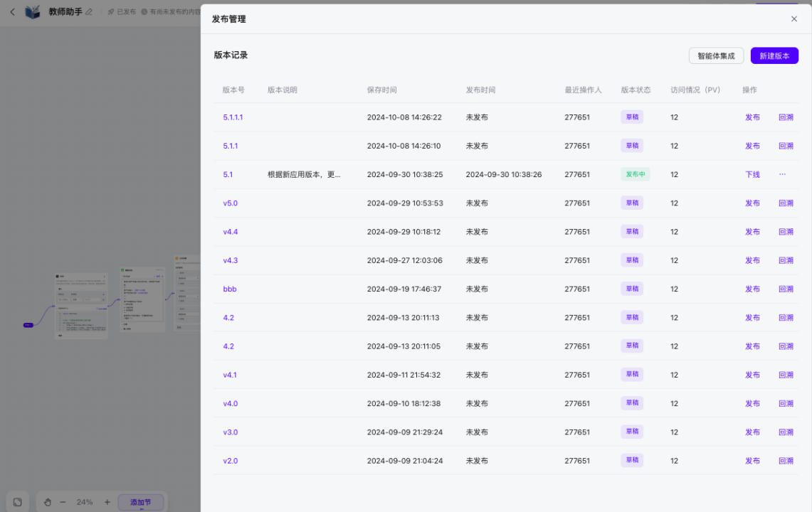Click the start node on canvas

(28, 325)
